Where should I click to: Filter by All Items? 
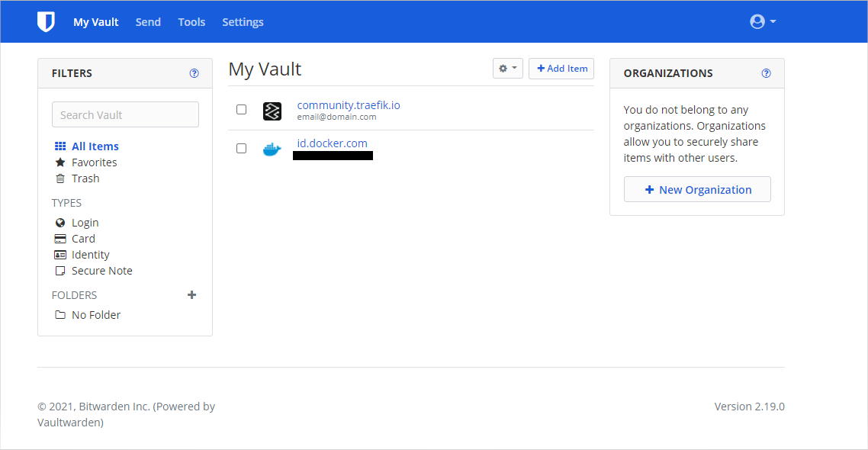[x=86, y=146]
